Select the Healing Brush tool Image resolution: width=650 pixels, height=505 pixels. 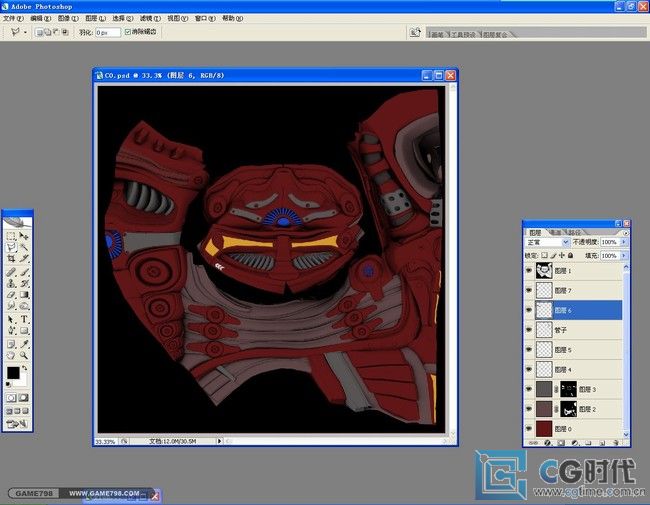pos(11,272)
